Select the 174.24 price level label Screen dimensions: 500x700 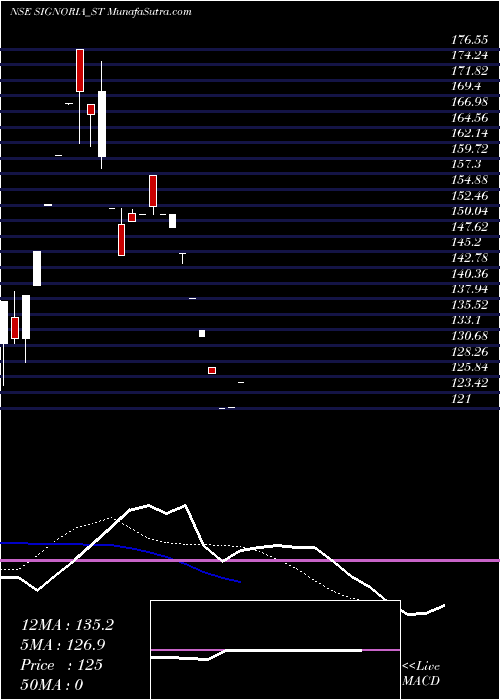(x=469, y=55)
